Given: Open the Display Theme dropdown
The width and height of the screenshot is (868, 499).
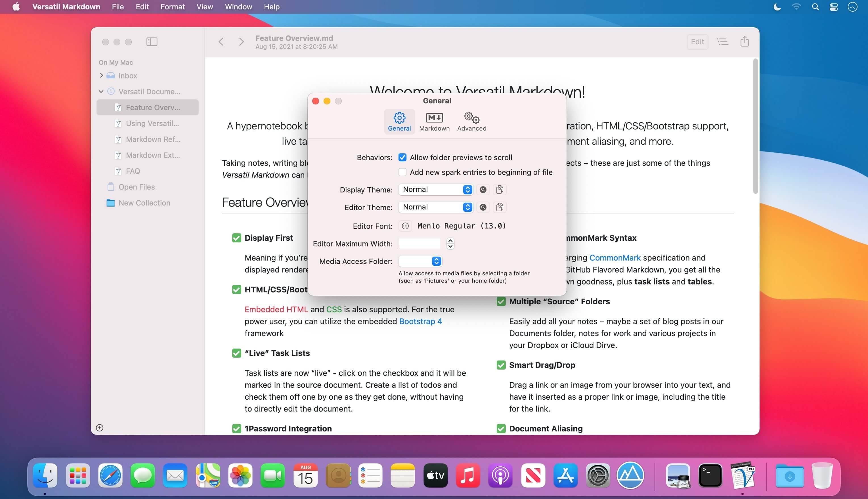Looking at the screenshot, I should coord(435,190).
